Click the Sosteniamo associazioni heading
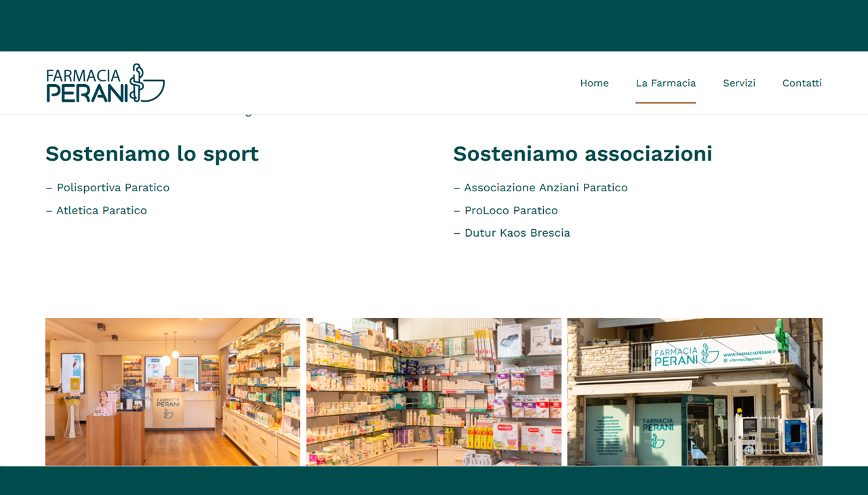868x495 pixels. [x=583, y=154]
